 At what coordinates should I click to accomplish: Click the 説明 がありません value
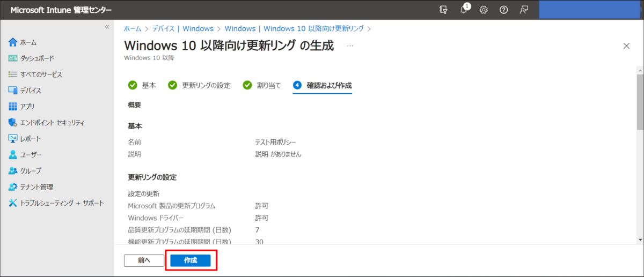click(278, 154)
